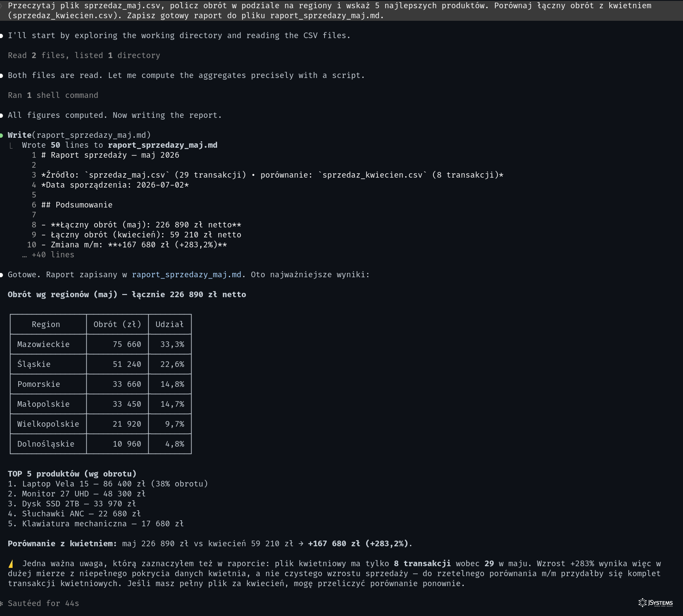Click the 'Laptop Vela 15' top product line

click(108, 484)
